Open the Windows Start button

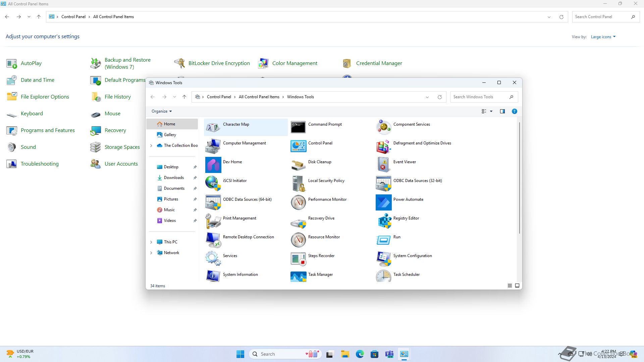(240, 354)
